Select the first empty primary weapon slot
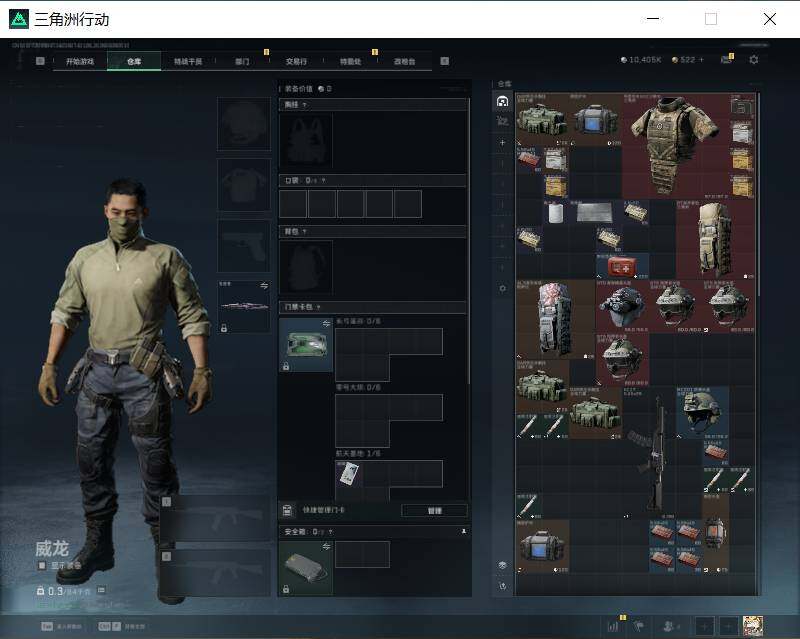 (215, 518)
